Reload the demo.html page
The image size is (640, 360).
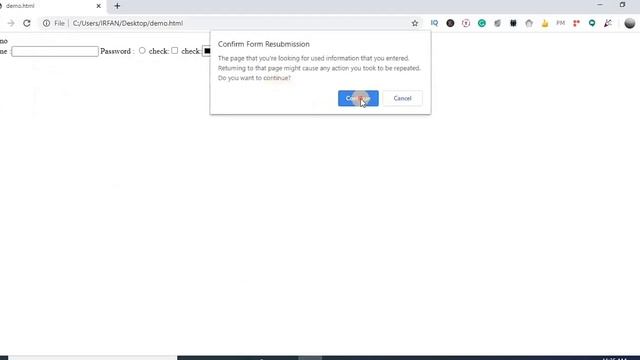27,23
